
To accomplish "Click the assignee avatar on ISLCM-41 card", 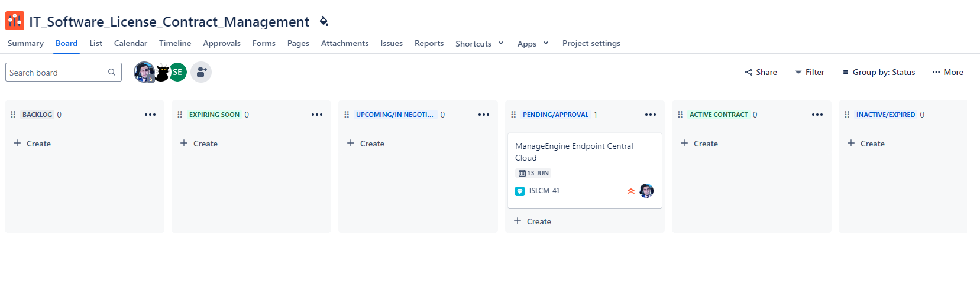I will pos(646,191).
